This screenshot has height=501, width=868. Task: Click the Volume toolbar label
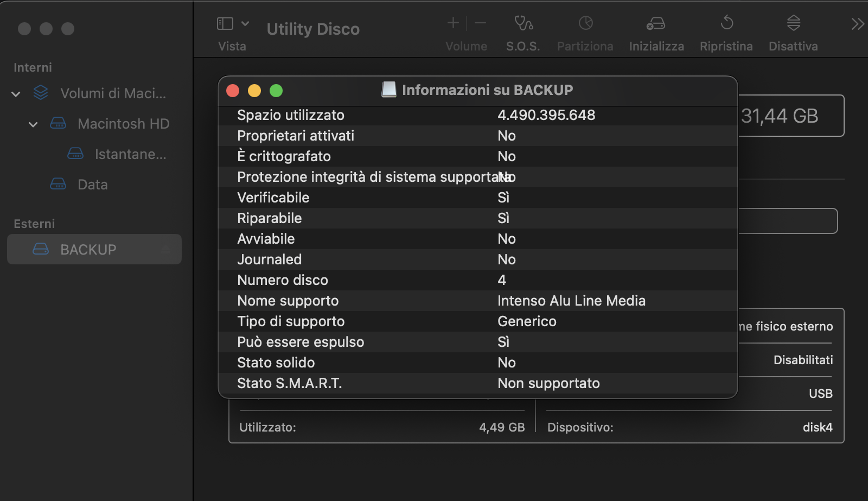tap(465, 46)
